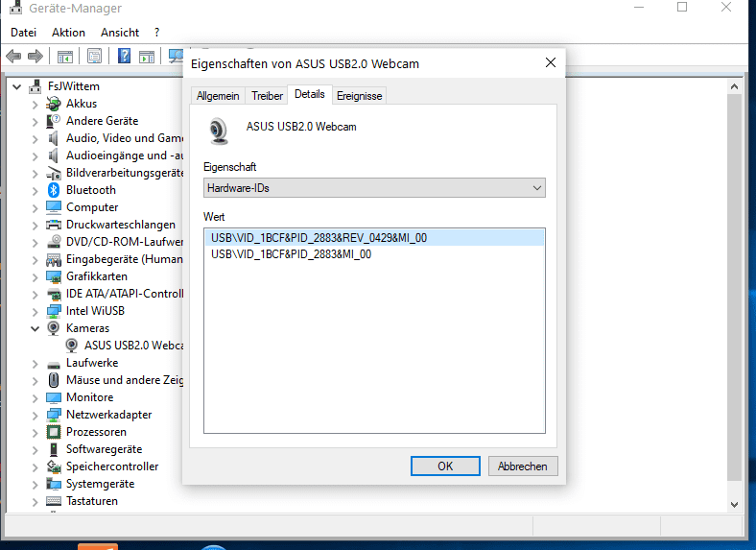This screenshot has width=756, height=550.
Task: Expand the Bluetooth category
Action: pyautogui.click(x=35, y=191)
